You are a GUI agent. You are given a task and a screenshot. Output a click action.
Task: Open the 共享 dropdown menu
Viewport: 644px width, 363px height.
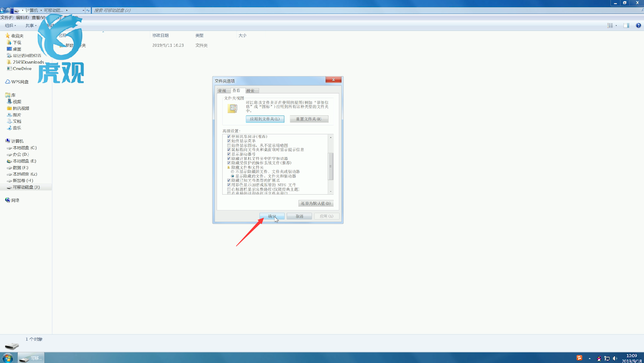31,25
